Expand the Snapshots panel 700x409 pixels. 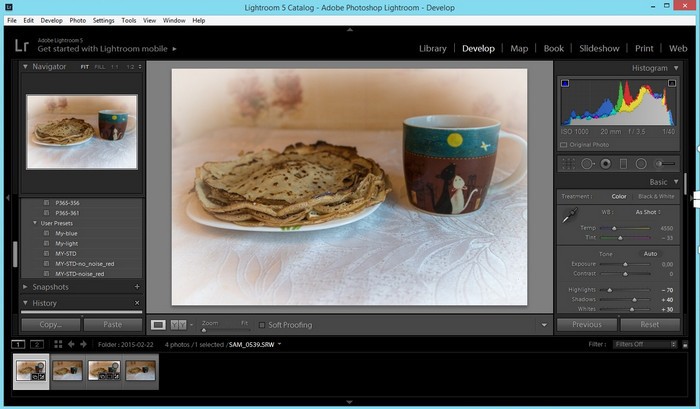click(25, 287)
